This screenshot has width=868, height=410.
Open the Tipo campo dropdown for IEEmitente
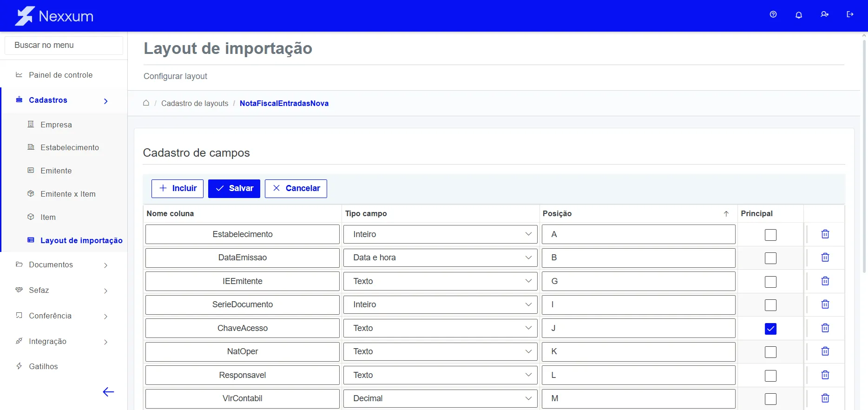(441, 281)
